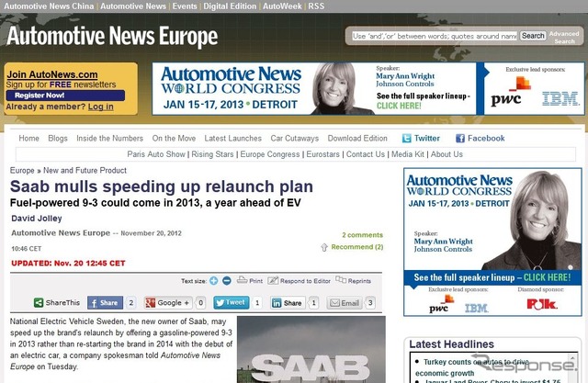Open Eurostars link
588x383 pixels.
pyautogui.click(x=322, y=154)
